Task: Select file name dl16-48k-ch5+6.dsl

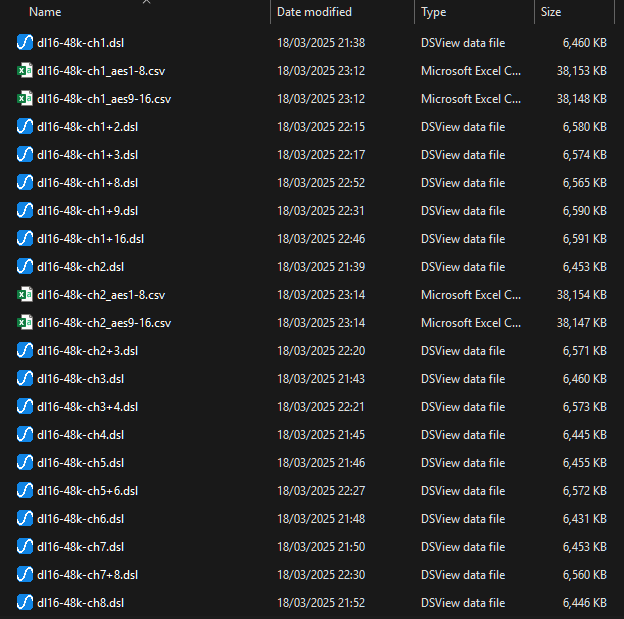Action: point(87,490)
